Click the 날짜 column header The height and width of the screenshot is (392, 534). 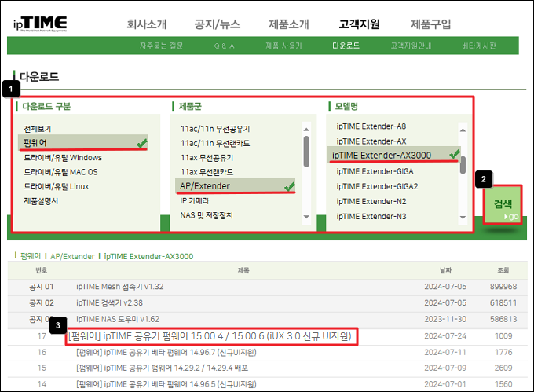pos(445,270)
